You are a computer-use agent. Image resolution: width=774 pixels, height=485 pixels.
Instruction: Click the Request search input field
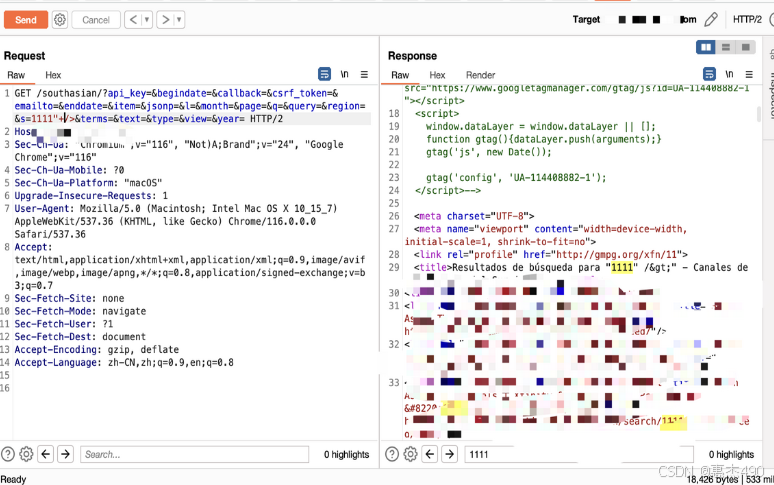tap(195, 454)
